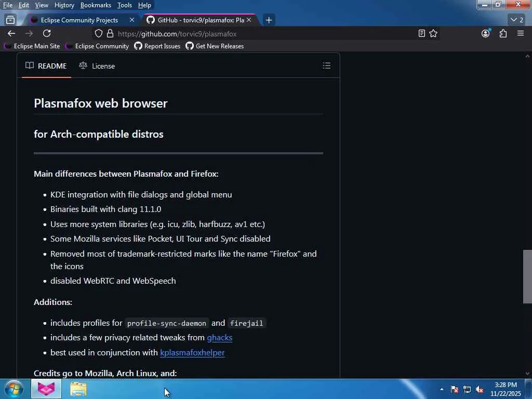Switch to the License tab
532x399 pixels.
(x=97, y=66)
